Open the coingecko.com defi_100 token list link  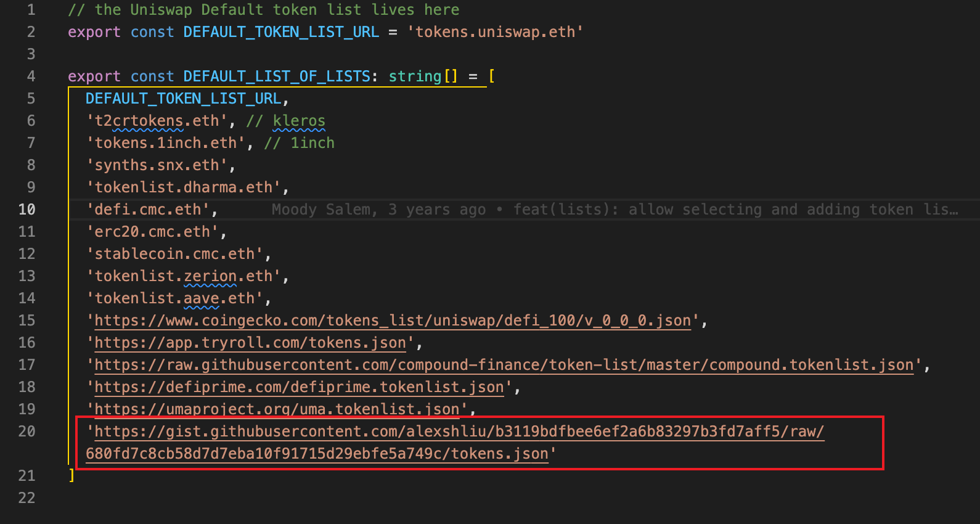tap(393, 321)
